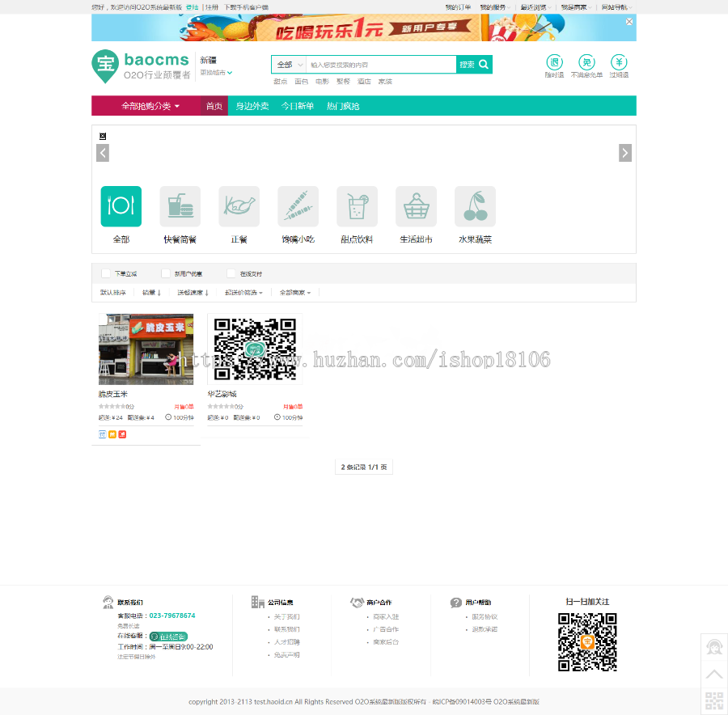Click the 联系我们 support person icon
The height and width of the screenshot is (715, 728).
click(x=108, y=603)
